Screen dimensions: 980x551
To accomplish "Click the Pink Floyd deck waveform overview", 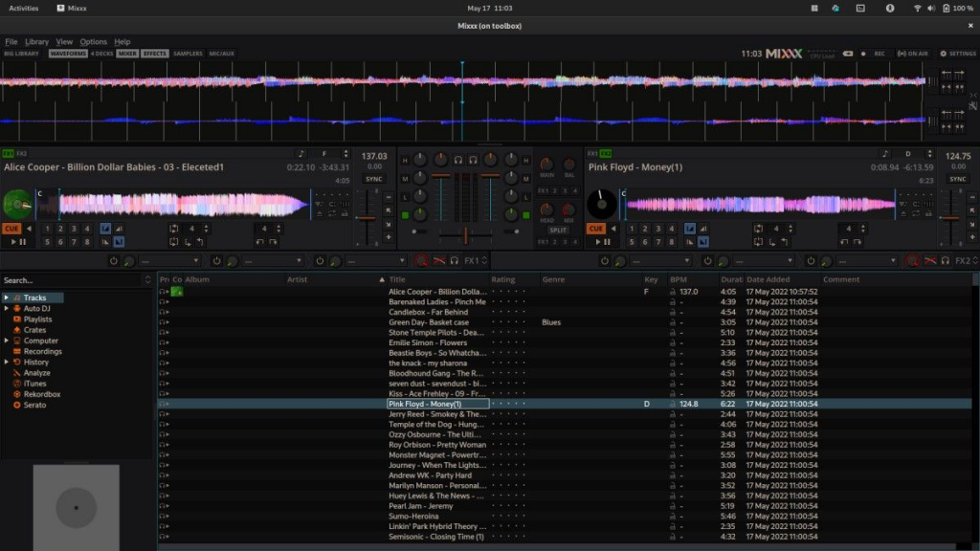I will click(x=759, y=204).
